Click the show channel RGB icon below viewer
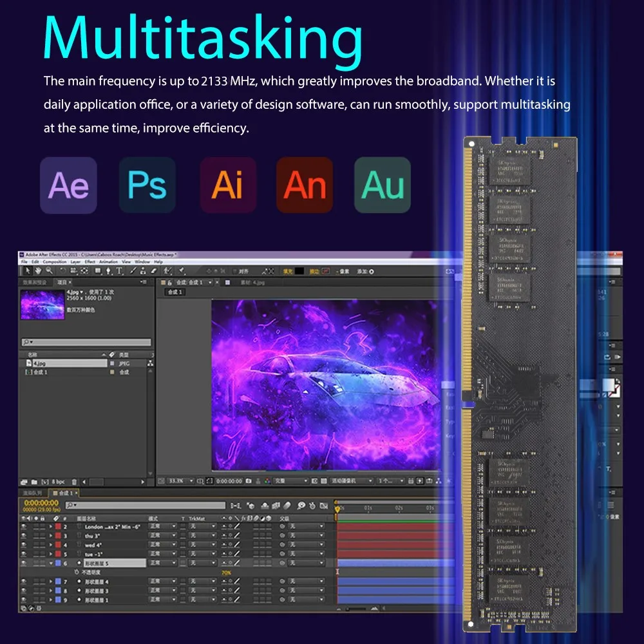This screenshot has width=644, height=644. point(267,481)
